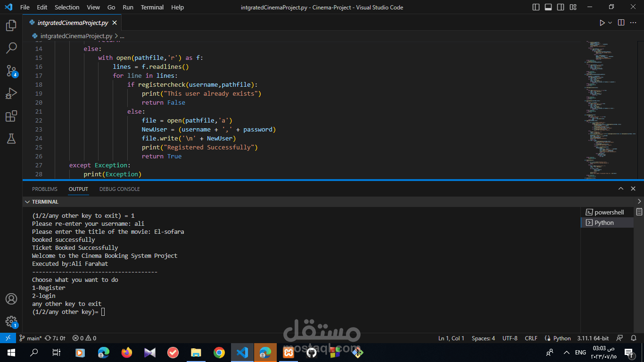Click the terminal list toggle icon right of TERMINAL
This screenshot has height=362, width=644.
click(639, 212)
